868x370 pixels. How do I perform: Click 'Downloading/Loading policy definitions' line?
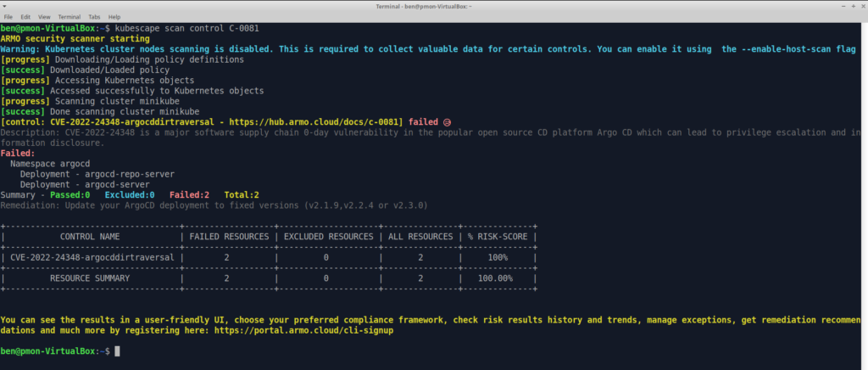(149, 59)
